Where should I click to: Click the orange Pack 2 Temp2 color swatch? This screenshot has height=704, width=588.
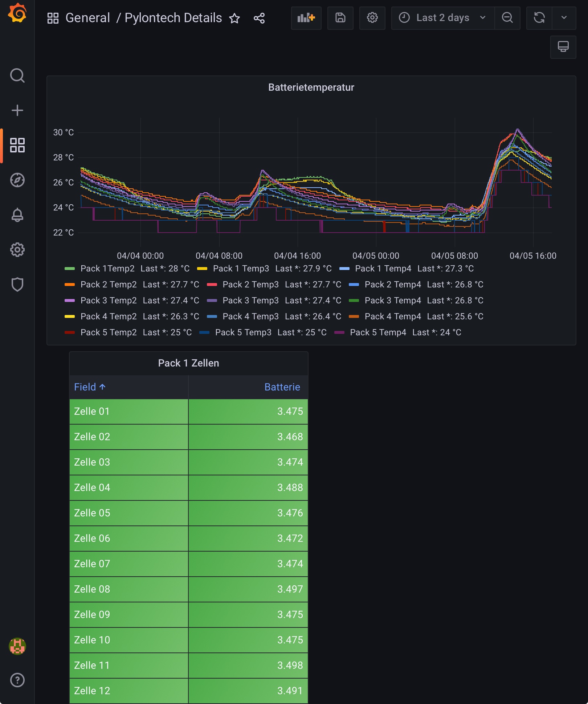69,285
